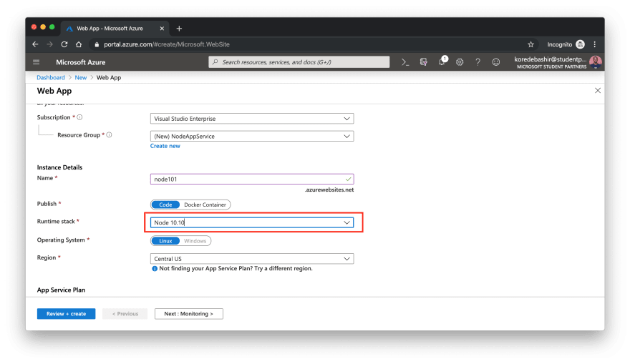Click the App Service Plan heading
The width and height of the screenshot is (630, 364).
click(61, 290)
